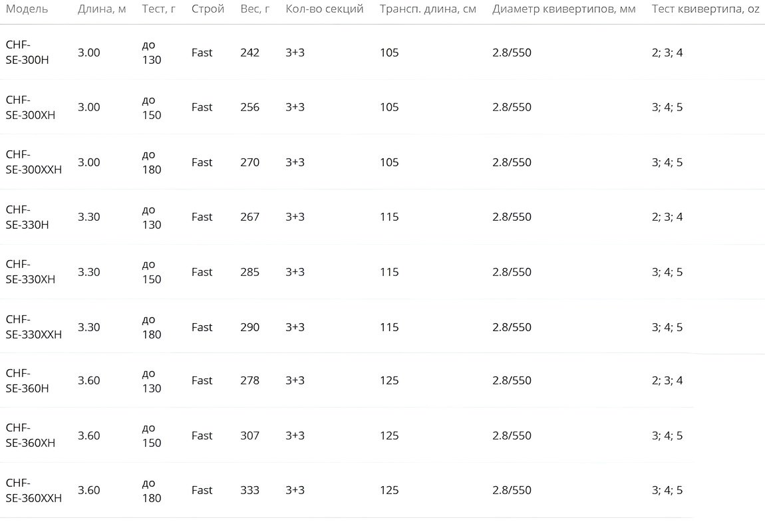Select model cell CHF-SE-300XXH
This screenshot has width=765, height=532.
34,162
